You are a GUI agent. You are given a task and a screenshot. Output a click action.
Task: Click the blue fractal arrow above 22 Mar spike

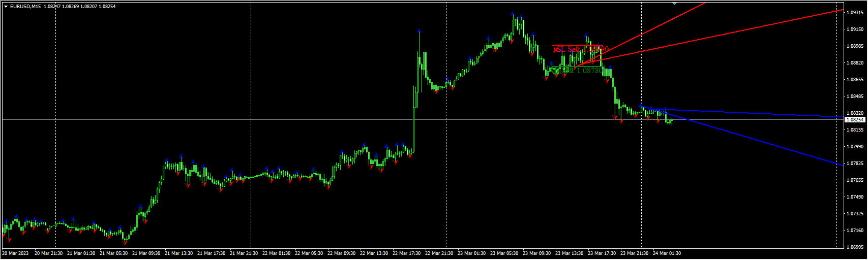(x=419, y=30)
